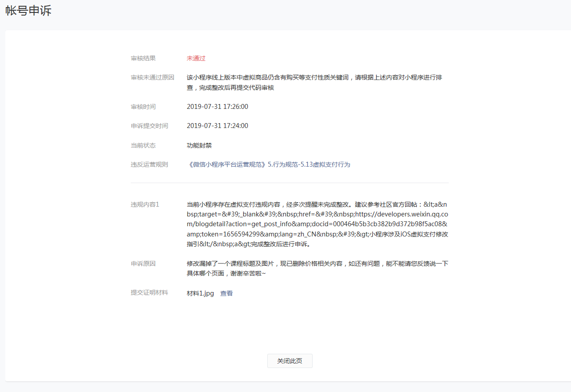Click the 关闭此页 button
This screenshot has width=571, height=392.
[290, 361]
